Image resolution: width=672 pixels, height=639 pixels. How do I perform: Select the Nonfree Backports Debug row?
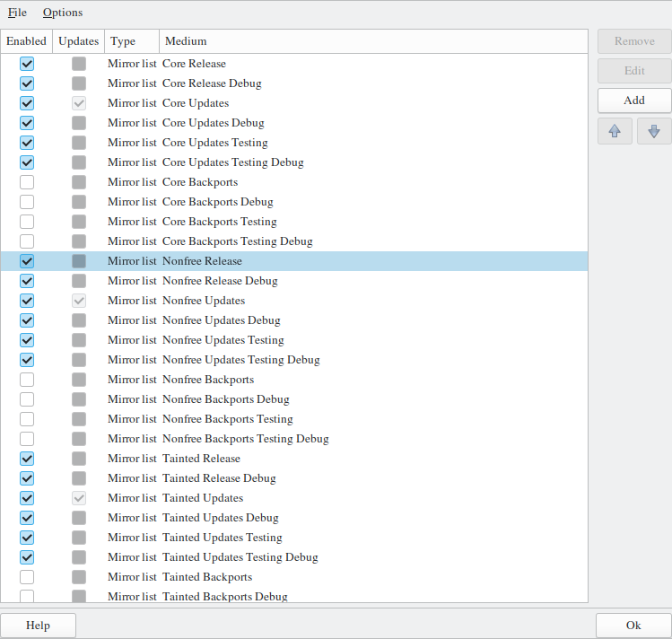click(x=294, y=399)
